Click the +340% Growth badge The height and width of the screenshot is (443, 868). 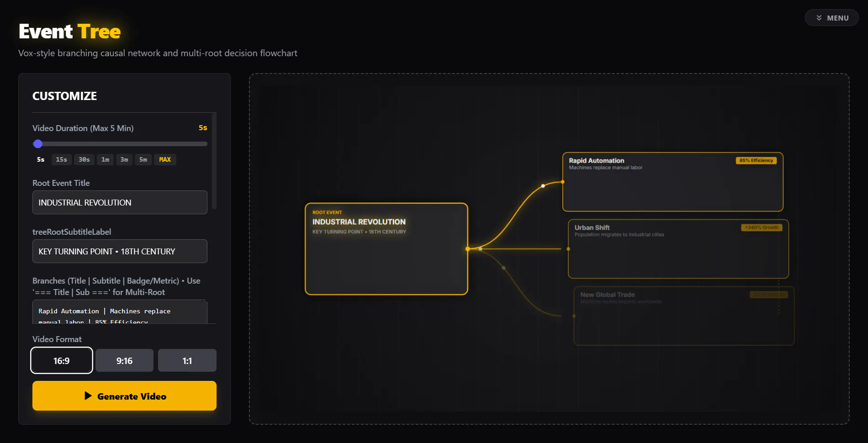(762, 227)
